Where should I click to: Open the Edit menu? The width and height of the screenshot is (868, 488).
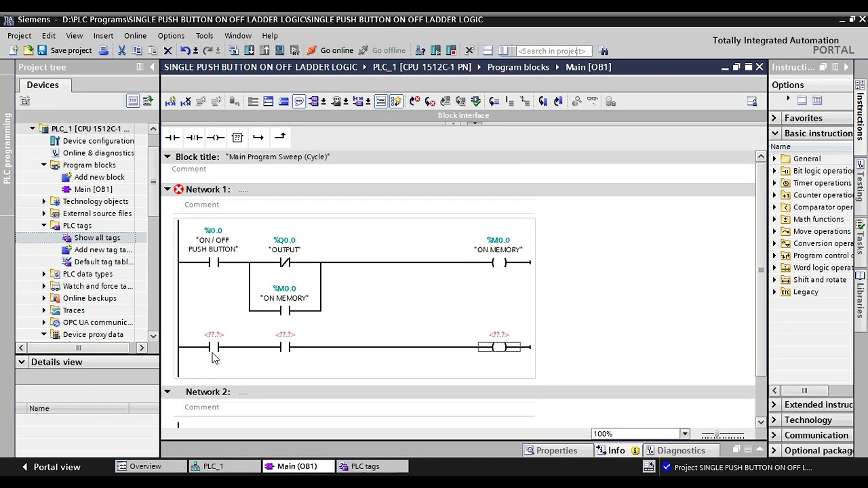click(49, 36)
